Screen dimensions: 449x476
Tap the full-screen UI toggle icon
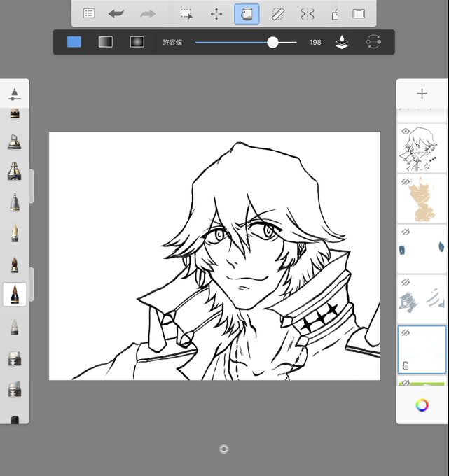point(359,14)
